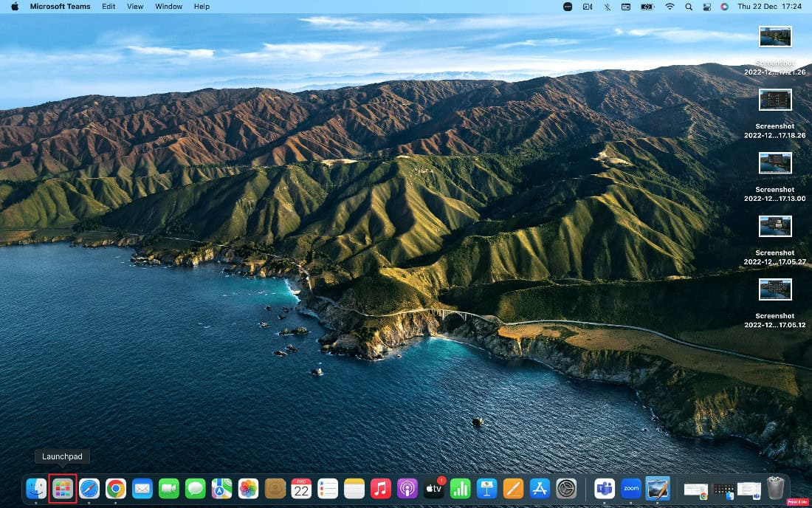Image resolution: width=812 pixels, height=508 pixels.
Task: Open the camera status item in menu bar
Action: (588, 7)
